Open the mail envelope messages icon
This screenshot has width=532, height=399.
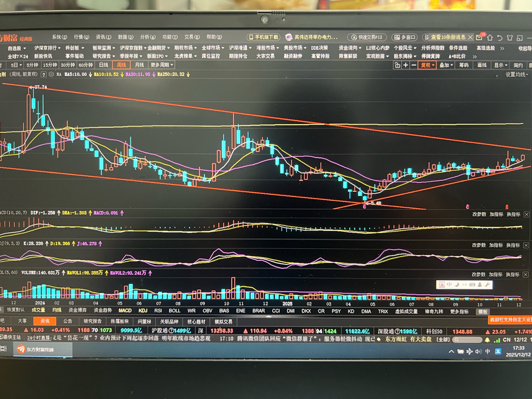pyautogui.click(x=479, y=37)
